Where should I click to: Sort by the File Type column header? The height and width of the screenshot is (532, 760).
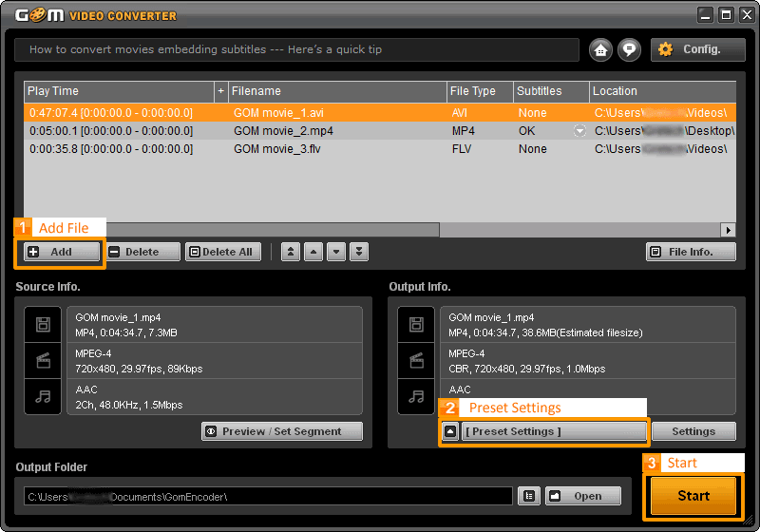(x=480, y=91)
